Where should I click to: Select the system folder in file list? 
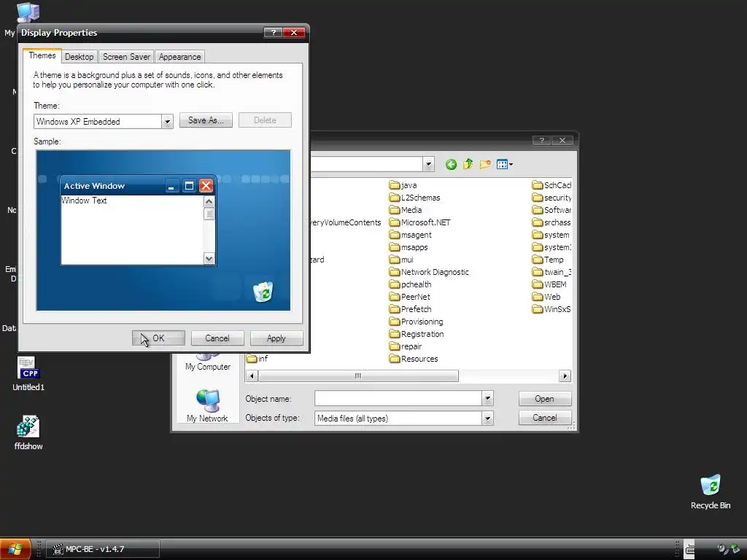pos(551,235)
